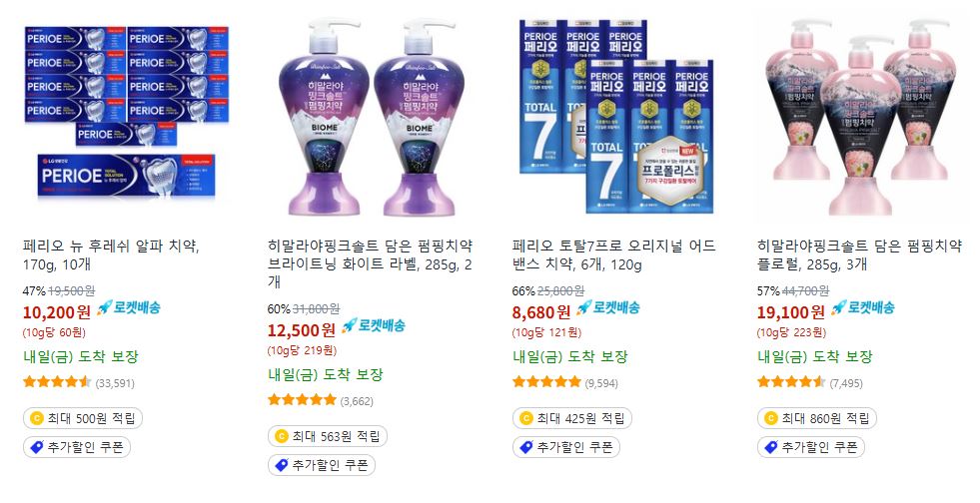Open the purple Himalaya Pink Salt pump image
980x503 pixels.
click(372, 118)
